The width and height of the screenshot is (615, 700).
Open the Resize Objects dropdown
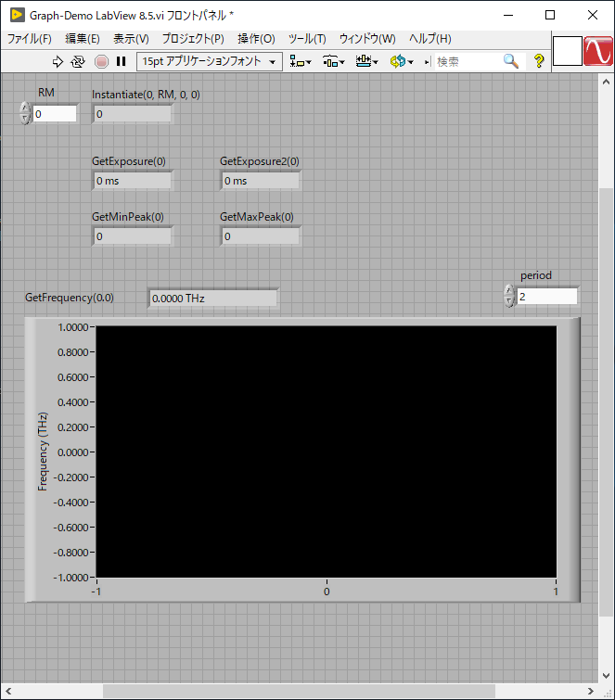pyautogui.click(x=367, y=61)
